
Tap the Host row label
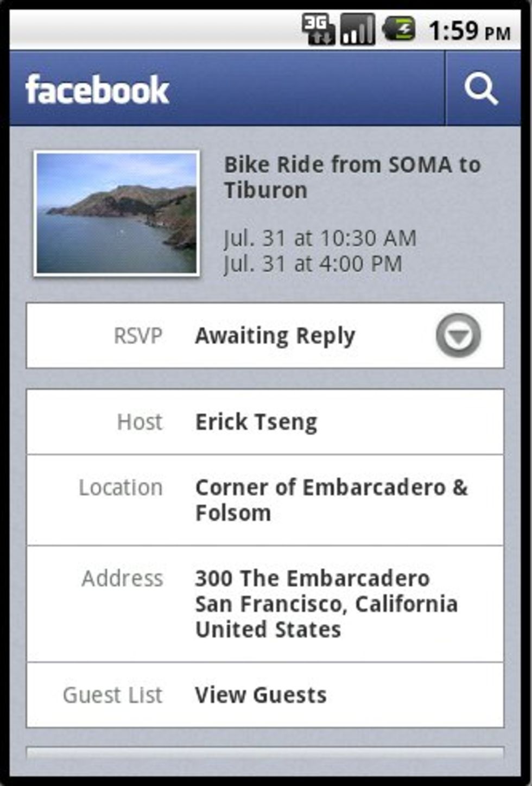[140, 422]
